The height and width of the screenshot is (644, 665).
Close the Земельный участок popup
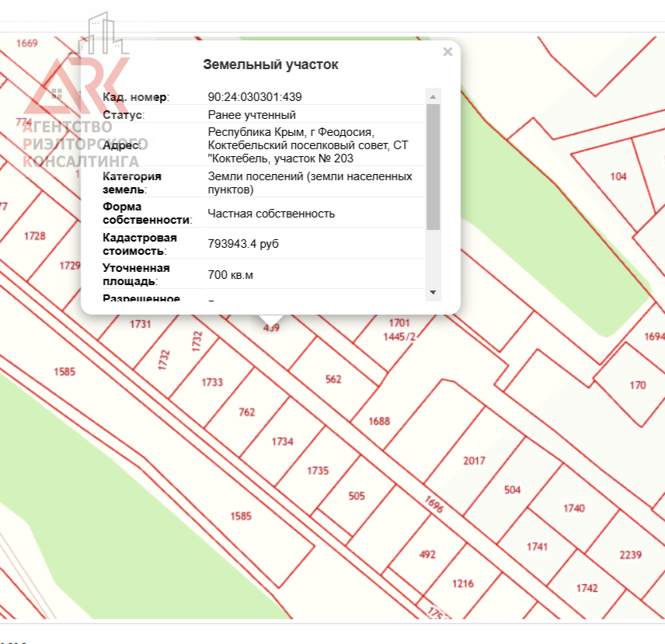pos(447,52)
